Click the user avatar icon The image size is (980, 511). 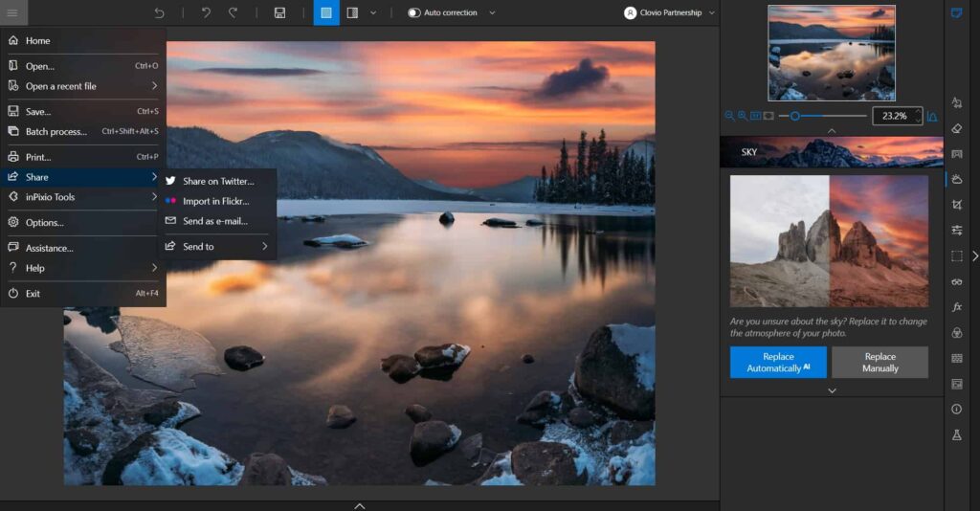[630, 12]
